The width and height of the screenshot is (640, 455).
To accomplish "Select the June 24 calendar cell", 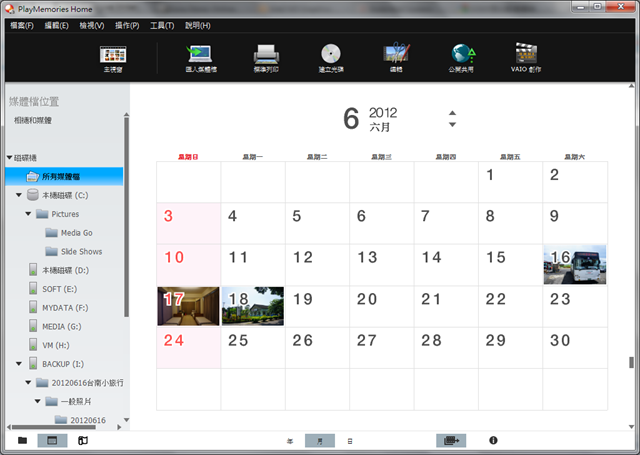I will (x=189, y=348).
